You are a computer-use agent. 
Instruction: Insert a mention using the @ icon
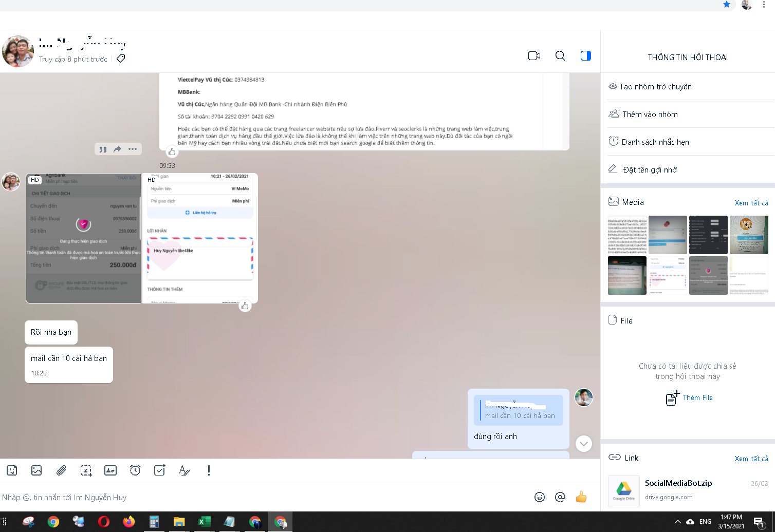(x=560, y=497)
